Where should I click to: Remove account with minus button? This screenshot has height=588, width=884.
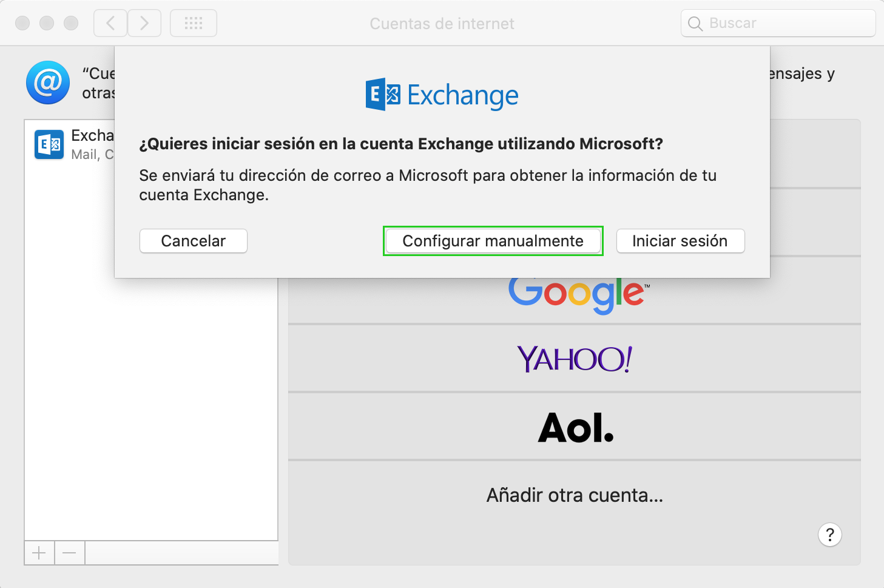pos(70,553)
